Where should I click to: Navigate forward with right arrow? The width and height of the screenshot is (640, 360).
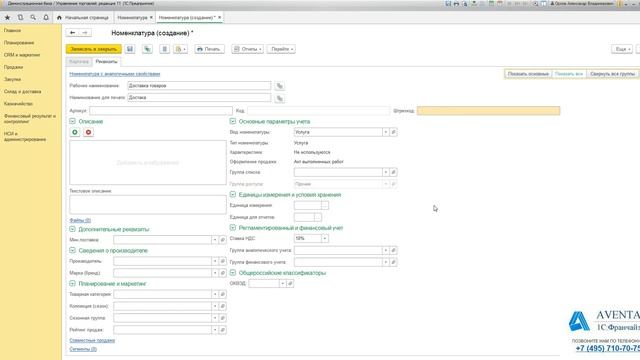coord(85,33)
